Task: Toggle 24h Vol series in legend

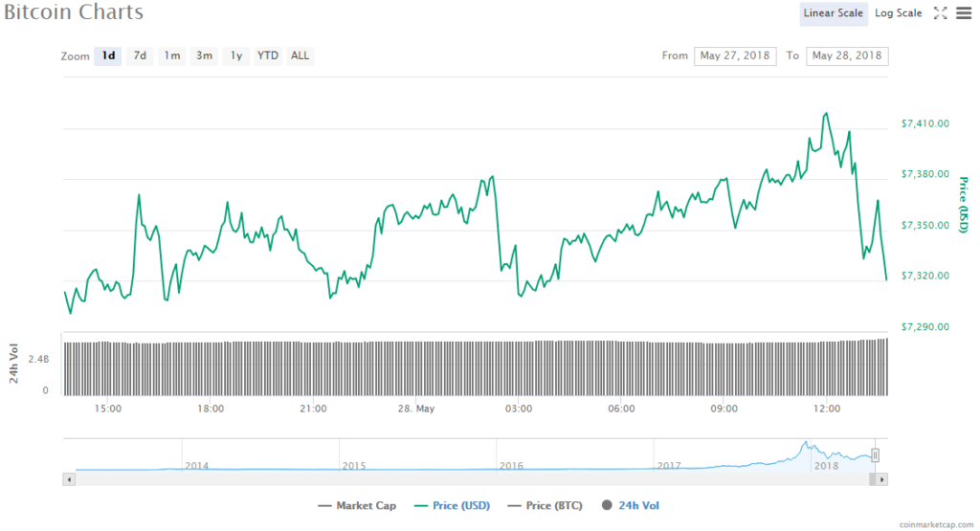Action: [x=631, y=505]
